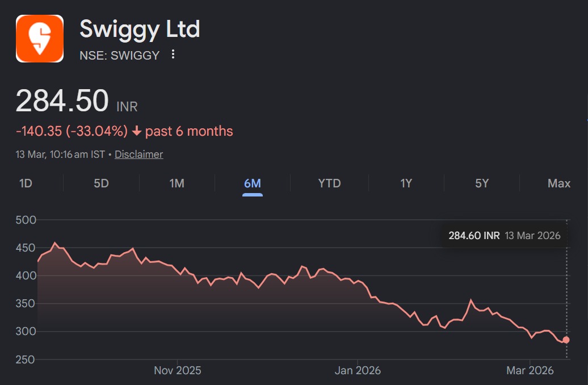Click the Swiggy app logo icon
588x385 pixels.
[x=39, y=39]
